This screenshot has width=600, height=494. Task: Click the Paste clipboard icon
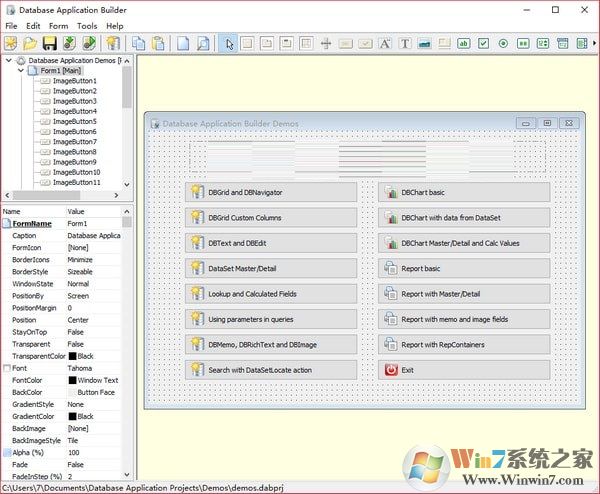tap(158, 43)
